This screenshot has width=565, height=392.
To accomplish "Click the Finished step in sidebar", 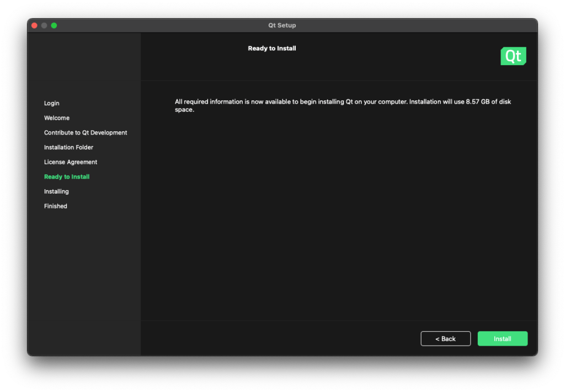I will pos(56,206).
